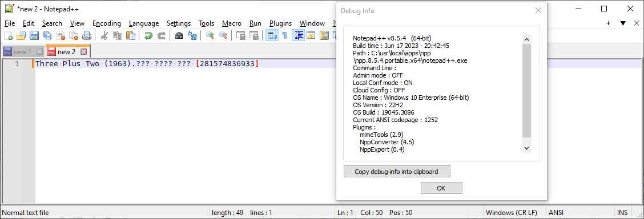Screen dimensions: 644x219
Task: Click the down arrow of the Debug Info scrollbar
Action: (527, 148)
